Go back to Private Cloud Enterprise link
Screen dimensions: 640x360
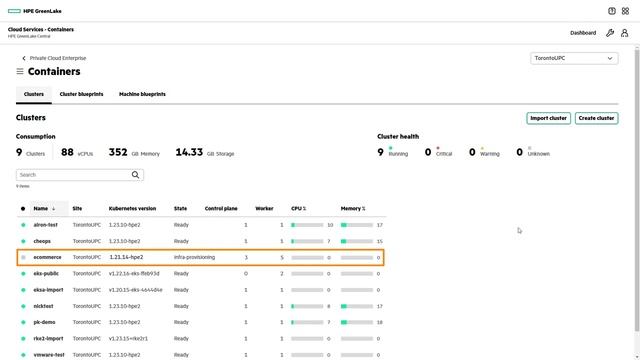pyautogui.click(x=58, y=58)
